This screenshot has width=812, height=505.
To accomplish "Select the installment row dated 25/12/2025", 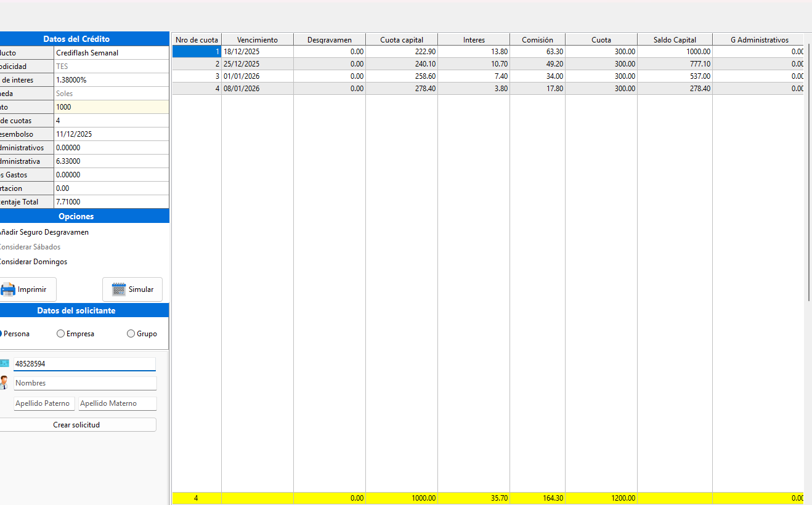I will [258, 64].
